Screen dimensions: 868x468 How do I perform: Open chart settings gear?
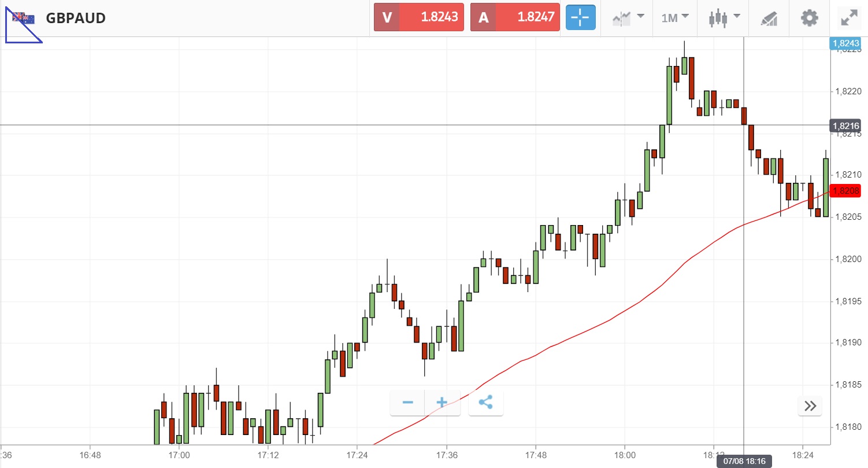(x=809, y=18)
